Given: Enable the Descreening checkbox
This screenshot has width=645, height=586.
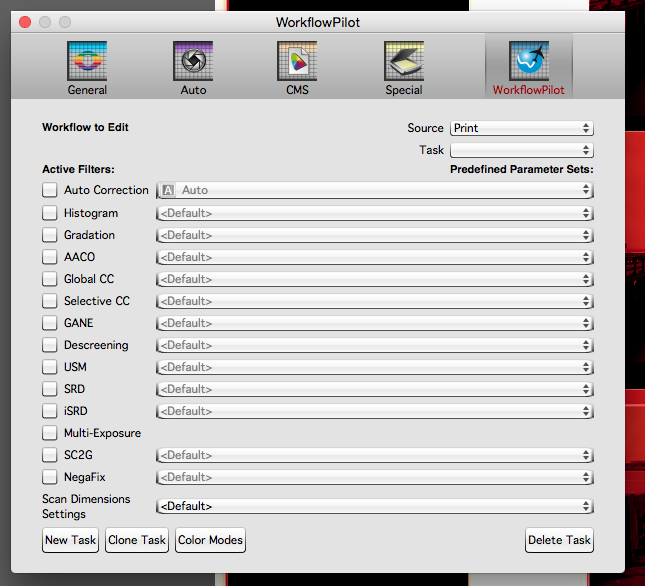Looking at the screenshot, I should tap(50, 345).
